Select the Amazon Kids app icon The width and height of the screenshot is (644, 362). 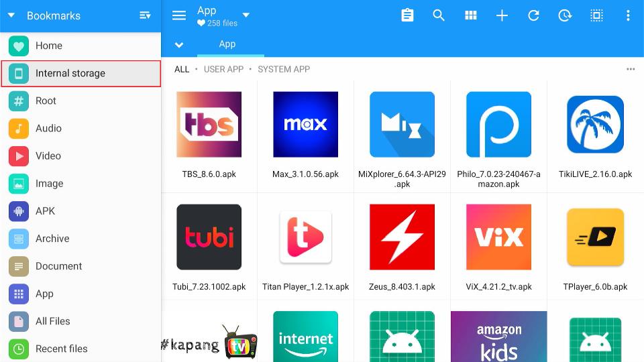pos(498,337)
